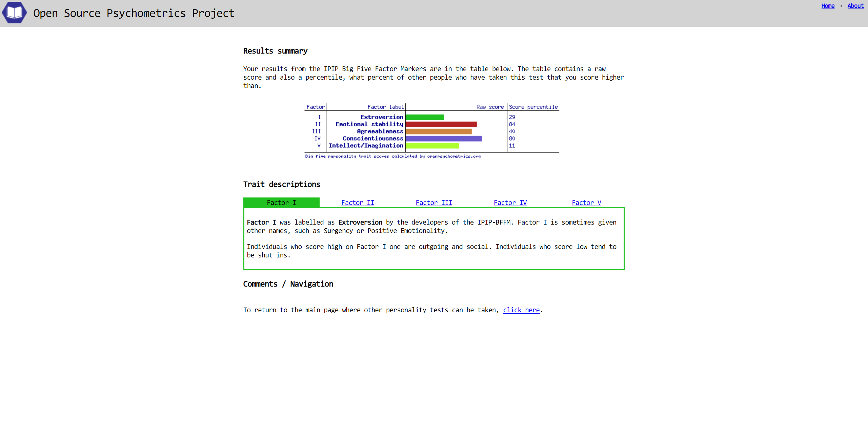Follow the 'click here' main page link
Viewport: 868px width, 441px height.
coord(521,310)
